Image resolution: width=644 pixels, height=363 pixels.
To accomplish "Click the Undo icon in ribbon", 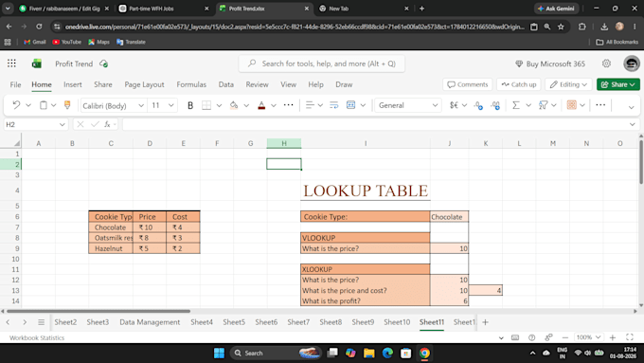I will 16,105.
